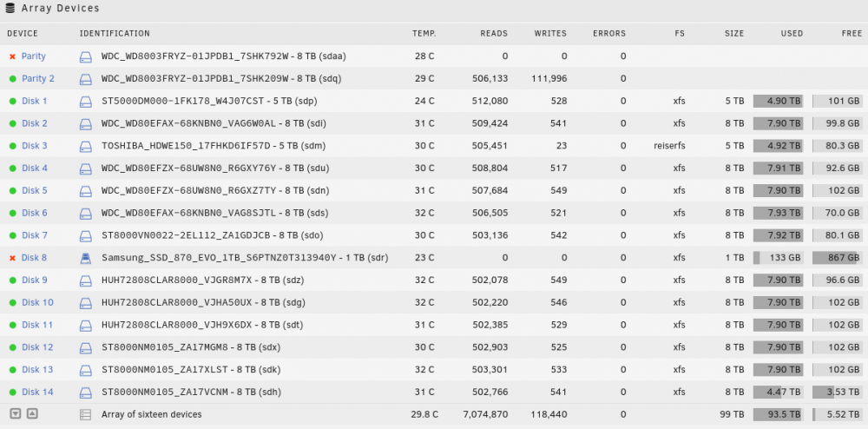The image size is (868, 429).
Task: Click the Identification column header
Action: pos(115,33)
